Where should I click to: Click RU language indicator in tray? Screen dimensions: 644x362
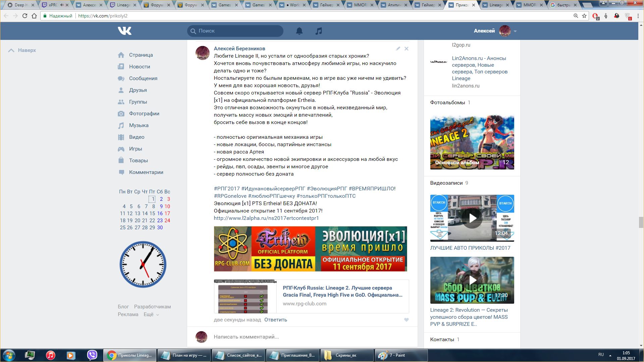click(601, 355)
